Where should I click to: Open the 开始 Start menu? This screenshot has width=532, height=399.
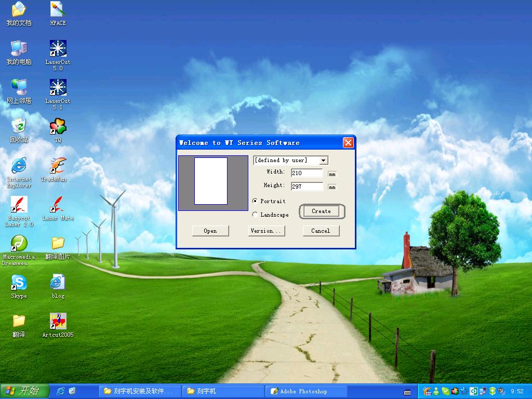pyautogui.click(x=24, y=391)
